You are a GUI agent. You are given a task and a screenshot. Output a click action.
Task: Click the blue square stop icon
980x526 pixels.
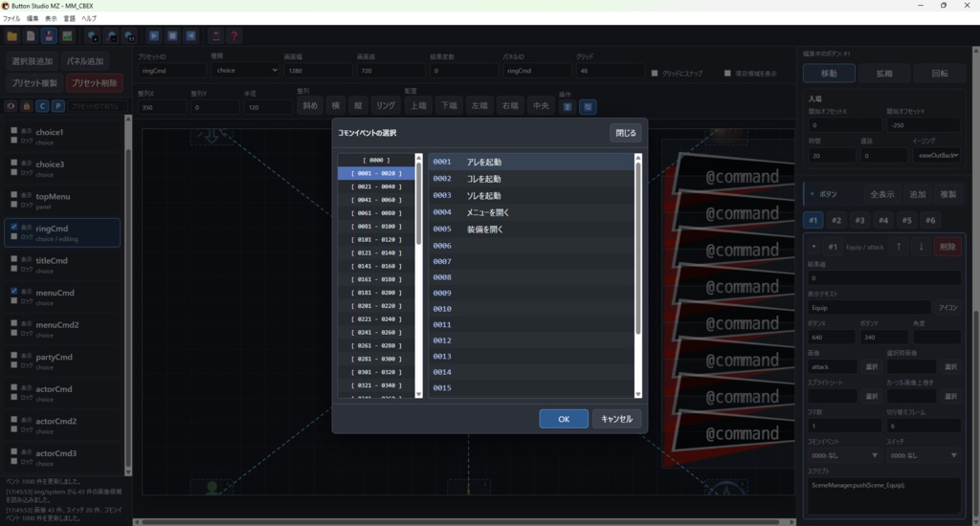click(172, 36)
